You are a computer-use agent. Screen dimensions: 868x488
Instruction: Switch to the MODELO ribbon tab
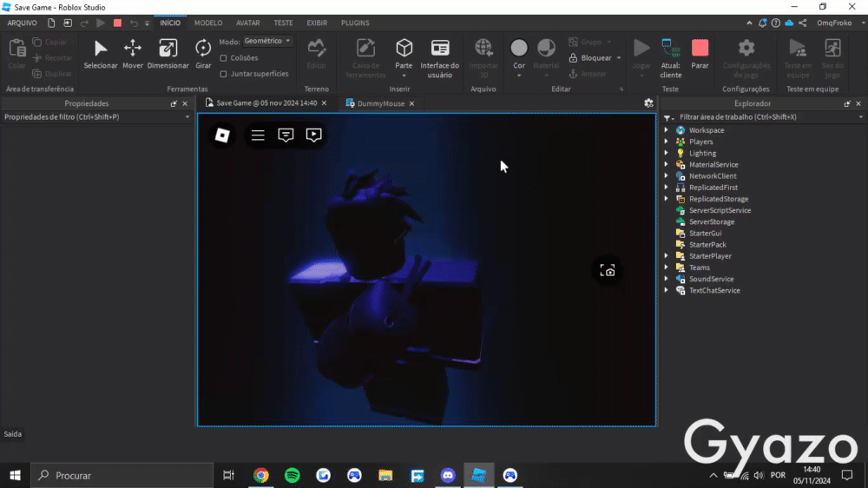[208, 23]
